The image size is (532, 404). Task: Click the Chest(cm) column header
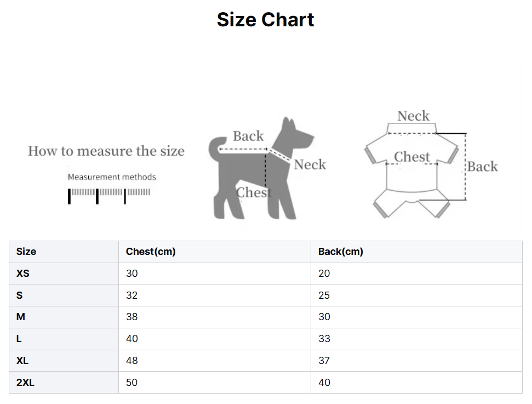pos(151,252)
